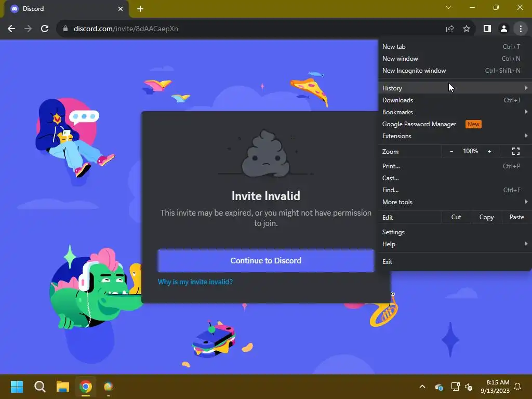Open tab search chevron in title bar
The height and width of the screenshot is (399, 532).
point(448,7)
